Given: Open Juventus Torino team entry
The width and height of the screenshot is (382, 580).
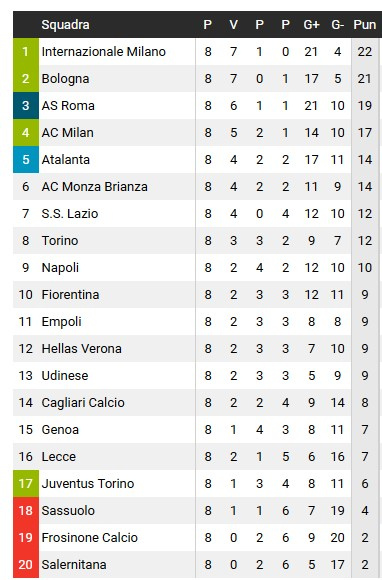Looking at the screenshot, I should click(88, 484).
